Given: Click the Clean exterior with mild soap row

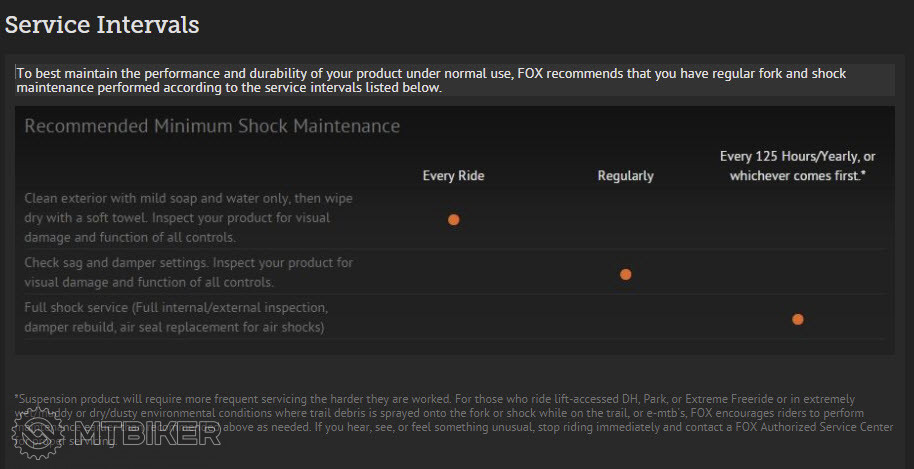Looking at the screenshot, I should pyautogui.click(x=189, y=217).
